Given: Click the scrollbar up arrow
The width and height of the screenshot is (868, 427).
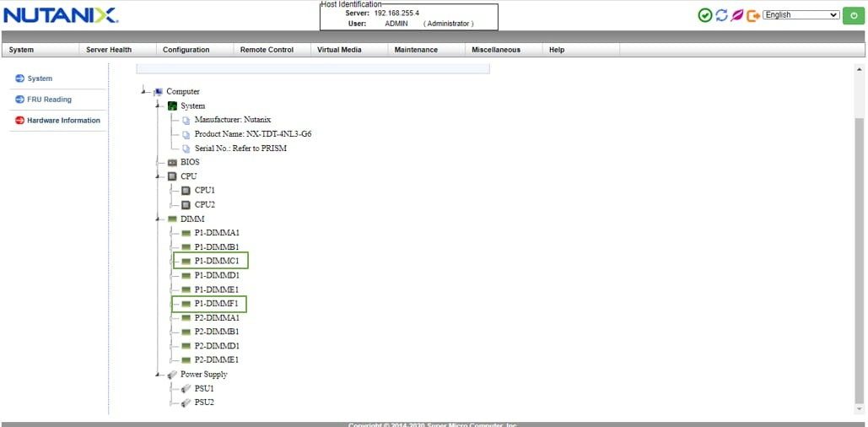Looking at the screenshot, I should click(859, 69).
